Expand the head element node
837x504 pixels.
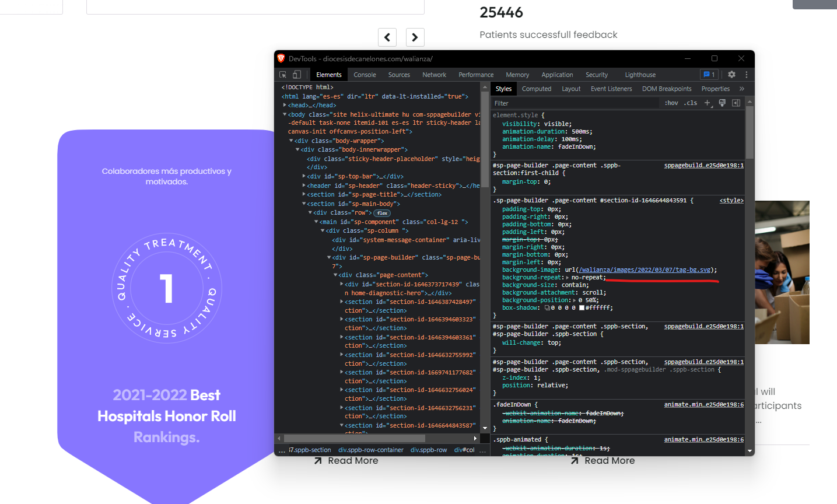pos(285,105)
